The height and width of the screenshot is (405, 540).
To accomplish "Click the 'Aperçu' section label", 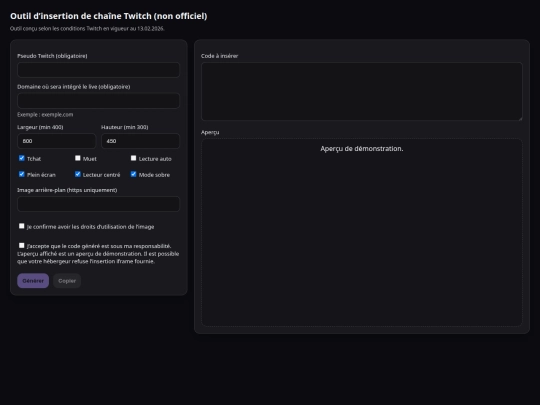I will (210, 132).
